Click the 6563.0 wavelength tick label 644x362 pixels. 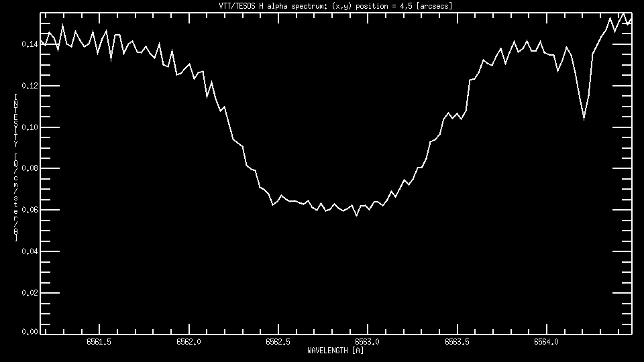[x=368, y=341]
